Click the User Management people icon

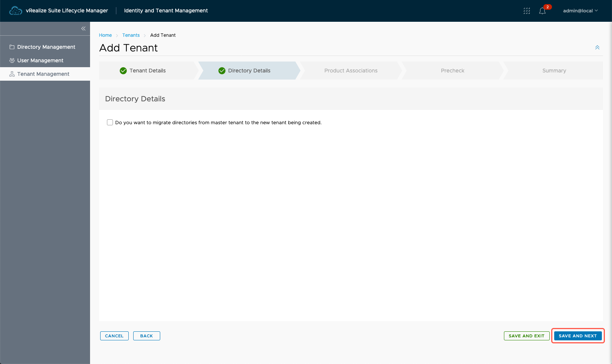(12, 60)
